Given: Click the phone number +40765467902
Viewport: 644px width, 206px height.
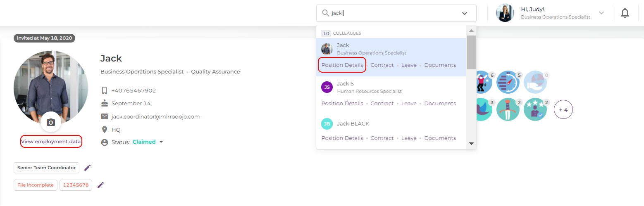Looking at the screenshot, I should tap(134, 90).
